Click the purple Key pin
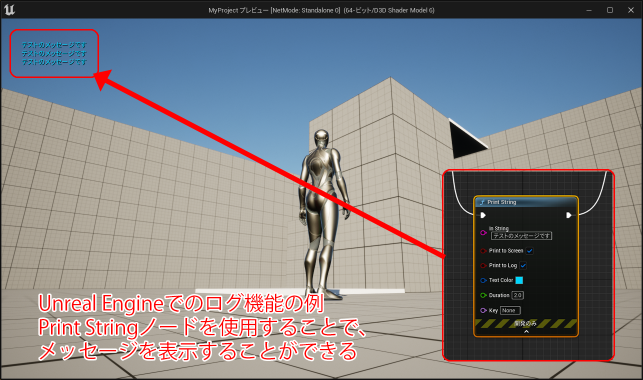Viewport: 643px width, 380px height. point(483,310)
